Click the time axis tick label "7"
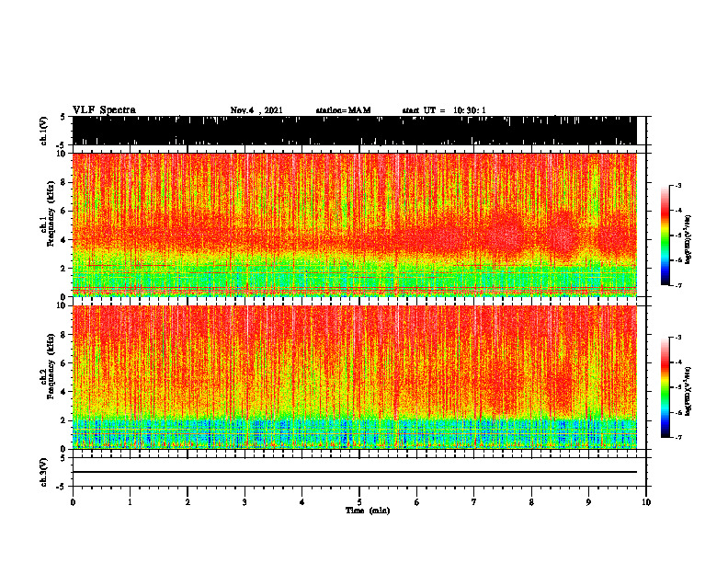 (474, 502)
